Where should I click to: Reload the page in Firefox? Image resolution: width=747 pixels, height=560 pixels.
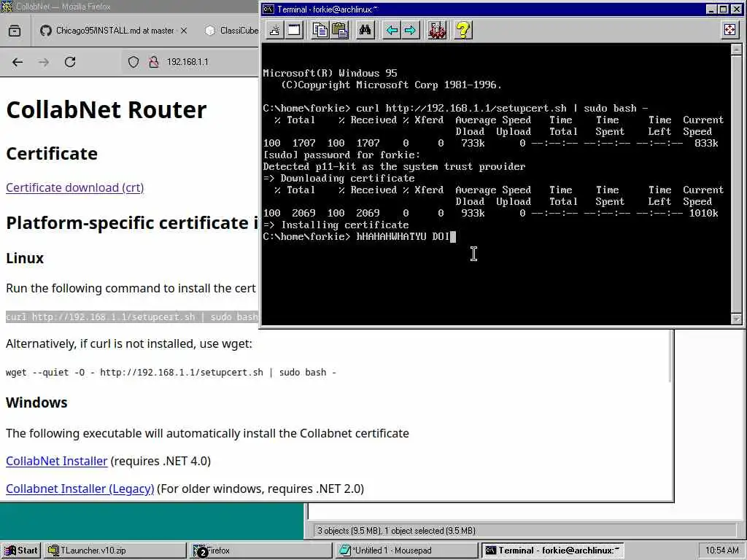pos(70,62)
